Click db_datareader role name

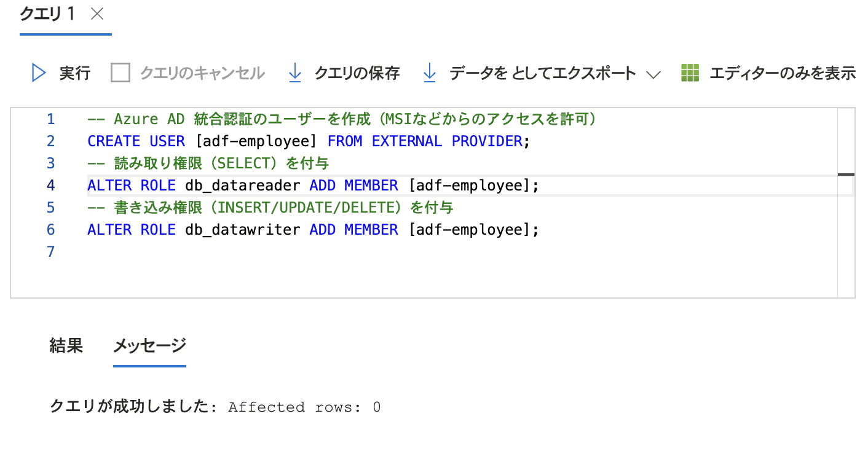(243, 186)
